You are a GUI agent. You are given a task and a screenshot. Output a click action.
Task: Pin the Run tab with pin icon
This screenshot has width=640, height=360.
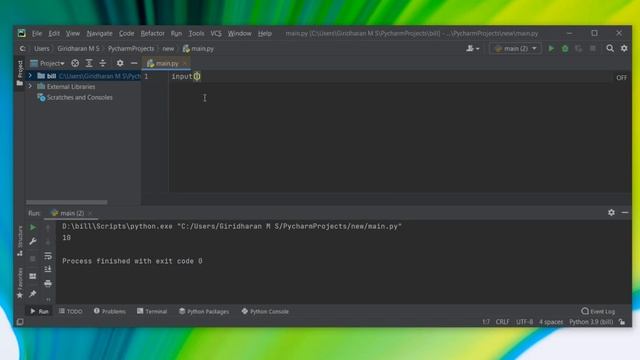coord(33,293)
